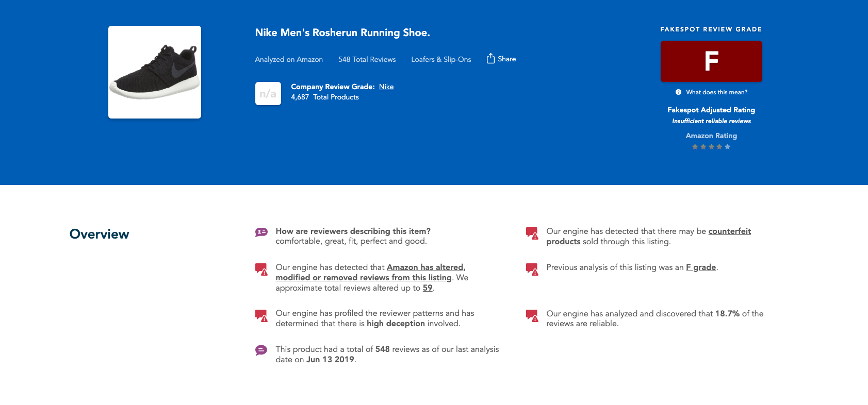868x405 pixels.
Task: Click 'comfortable, great, fit, perfect and good.' text
Action: [351, 241]
